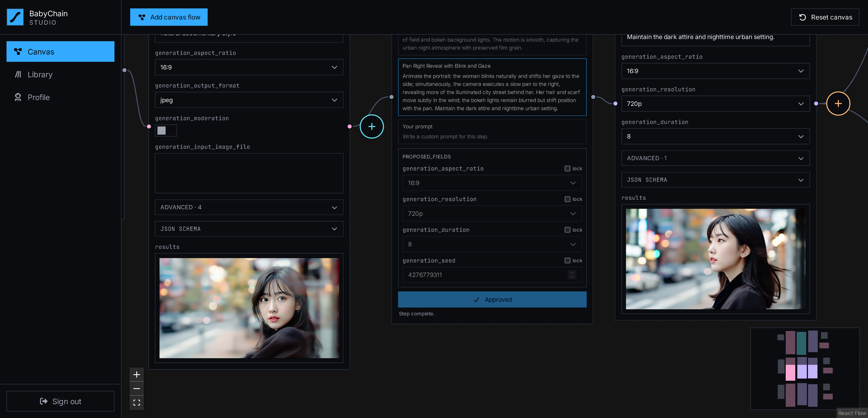Viewport: 868px width, 418px height.
Task: Click the orange circular add-step plus button
Action: (838, 103)
